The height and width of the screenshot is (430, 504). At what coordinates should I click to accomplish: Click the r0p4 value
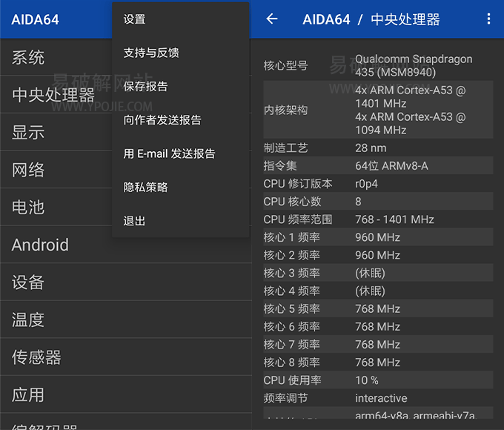pos(366,184)
